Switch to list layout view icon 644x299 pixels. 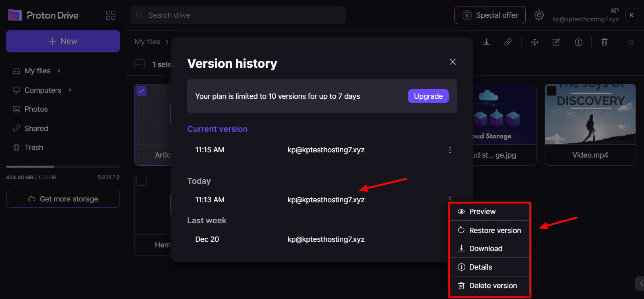(x=631, y=42)
